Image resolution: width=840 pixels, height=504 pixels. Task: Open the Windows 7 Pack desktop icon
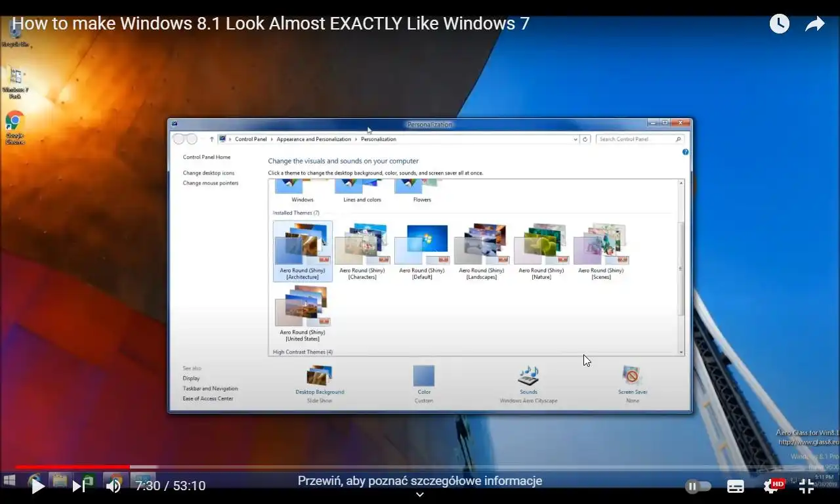click(x=16, y=83)
